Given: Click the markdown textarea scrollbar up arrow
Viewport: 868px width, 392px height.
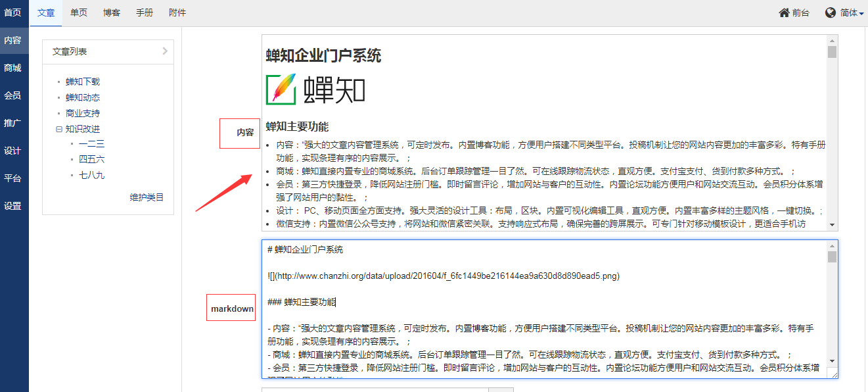Looking at the screenshot, I should 832,246.
